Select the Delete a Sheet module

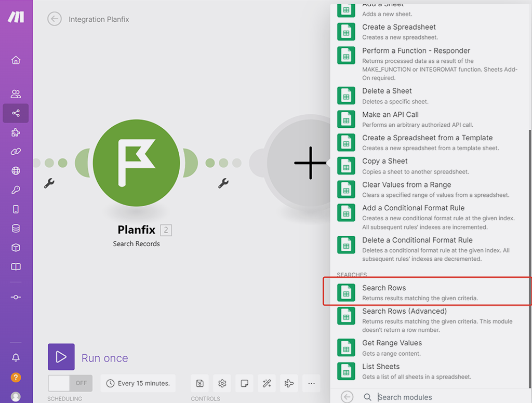pyautogui.click(x=429, y=96)
